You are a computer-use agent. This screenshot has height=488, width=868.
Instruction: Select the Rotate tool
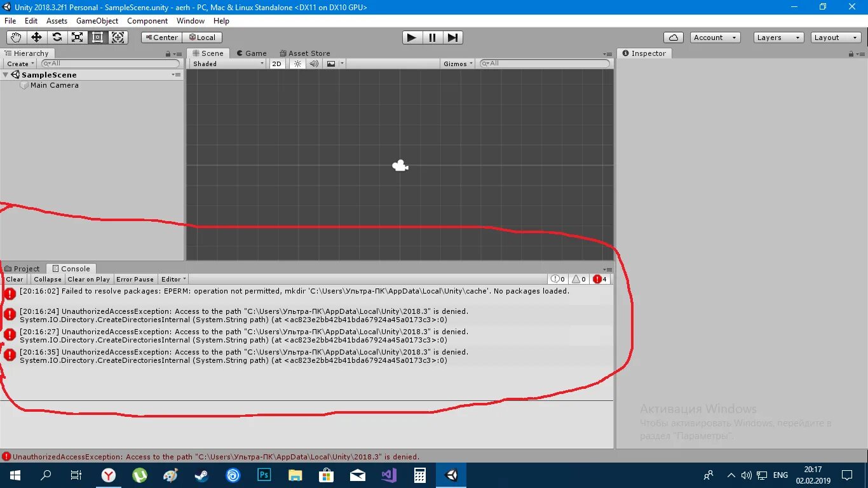(x=57, y=37)
